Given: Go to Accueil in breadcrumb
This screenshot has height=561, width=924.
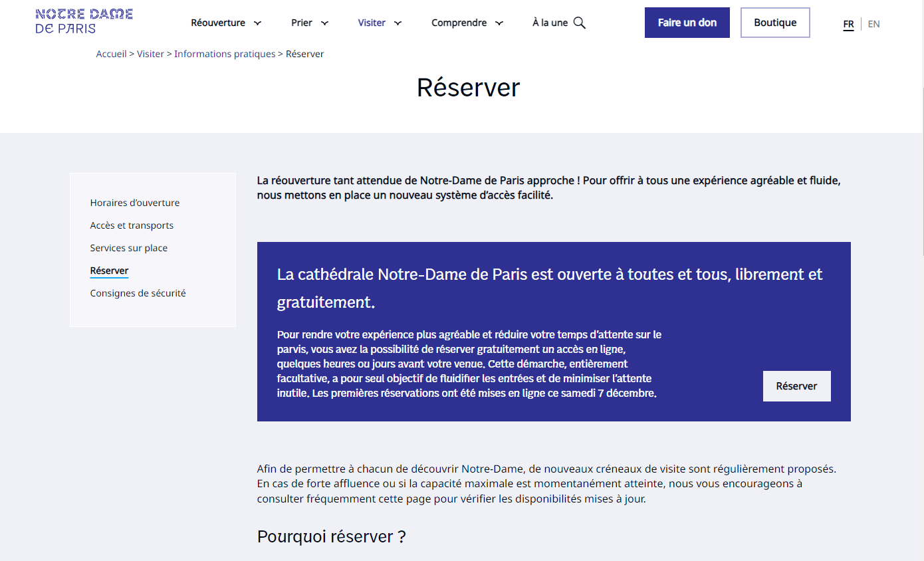Looking at the screenshot, I should click(111, 54).
